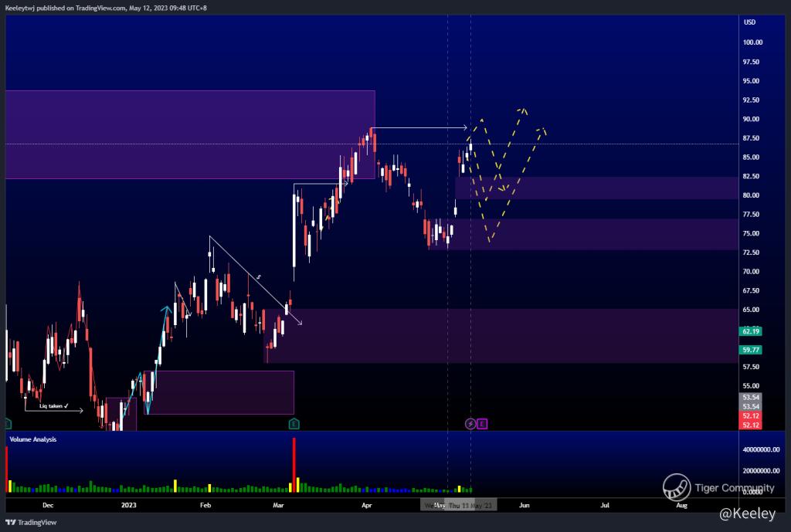Click the 55.00 price axis label
Image resolution: width=791 pixels, height=532 pixels.
tap(751, 386)
